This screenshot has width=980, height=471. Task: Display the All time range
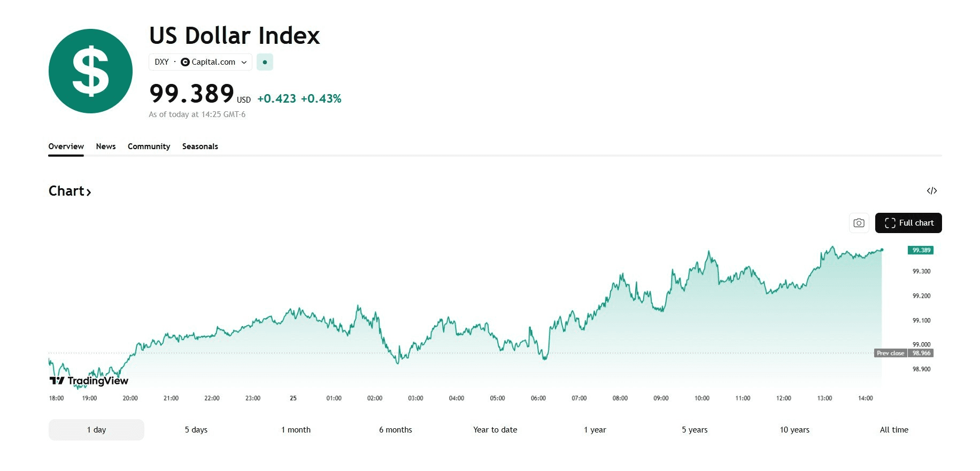894,430
